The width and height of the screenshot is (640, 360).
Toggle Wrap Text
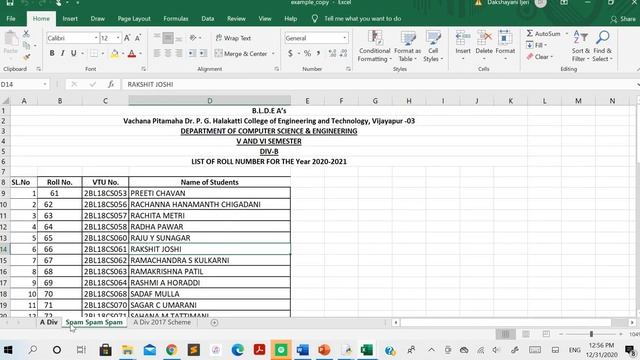(x=233, y=38)
